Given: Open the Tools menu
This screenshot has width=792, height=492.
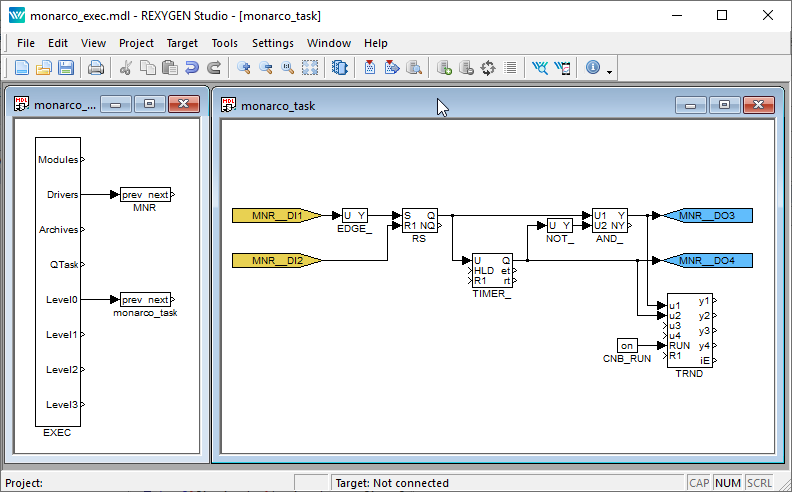Looking at the screenshot, I should pyautogui.click(x=225, y=43).
